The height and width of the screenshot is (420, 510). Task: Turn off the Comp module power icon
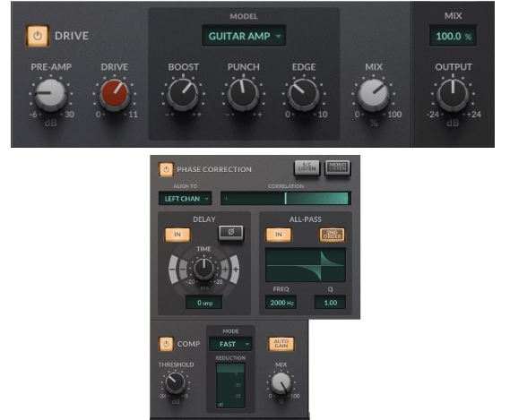(166, 344)
